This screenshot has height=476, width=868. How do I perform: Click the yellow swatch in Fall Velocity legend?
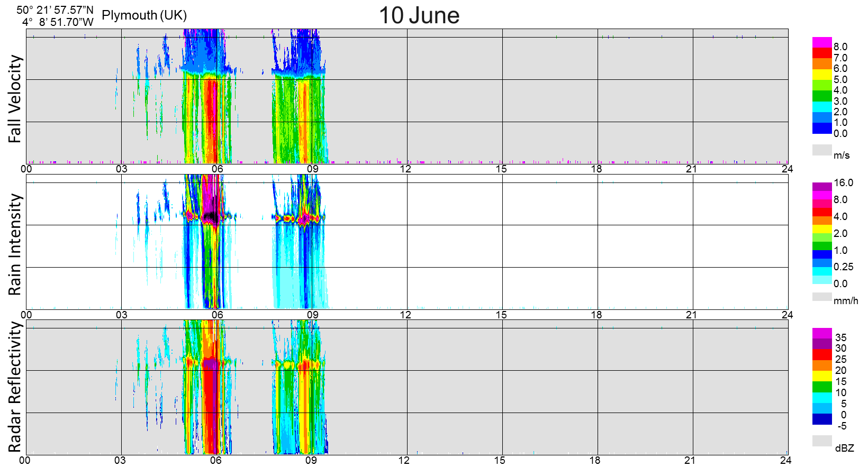pyautogui.click(x=822, y=75)
